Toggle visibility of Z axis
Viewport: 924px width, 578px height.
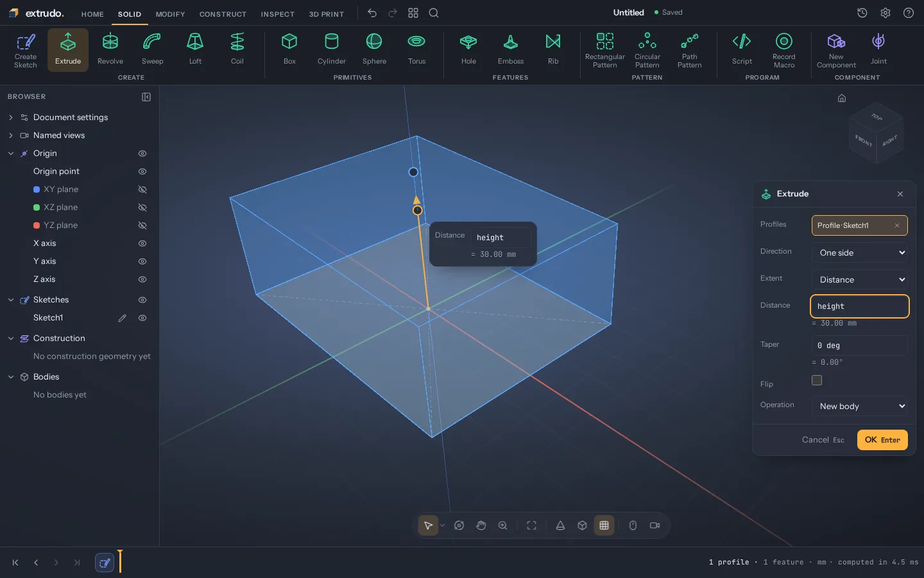tap(142, 279)
